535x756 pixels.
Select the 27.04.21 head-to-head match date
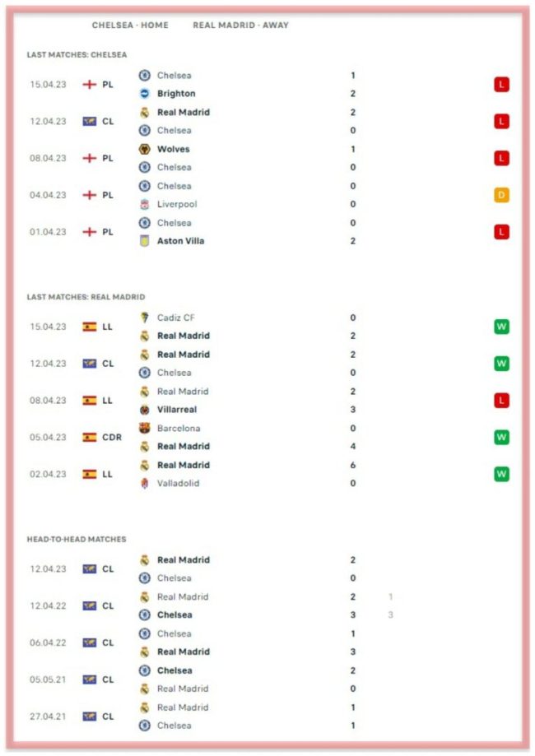pos(48,717)
